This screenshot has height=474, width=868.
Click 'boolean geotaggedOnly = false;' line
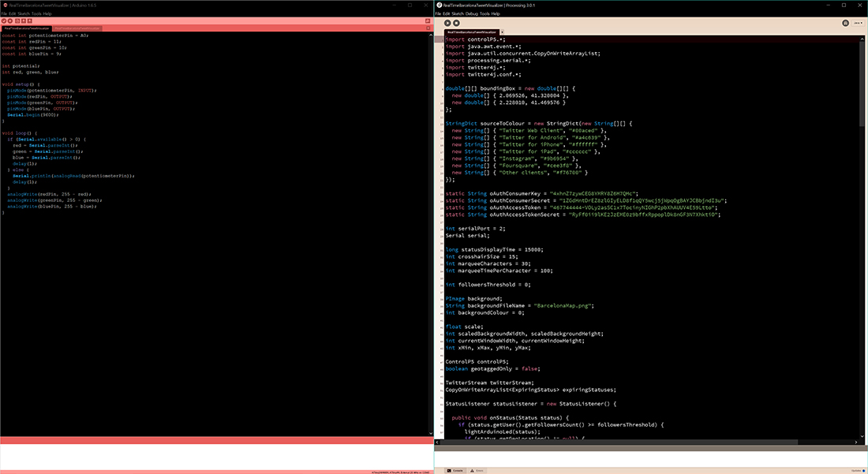492,369
